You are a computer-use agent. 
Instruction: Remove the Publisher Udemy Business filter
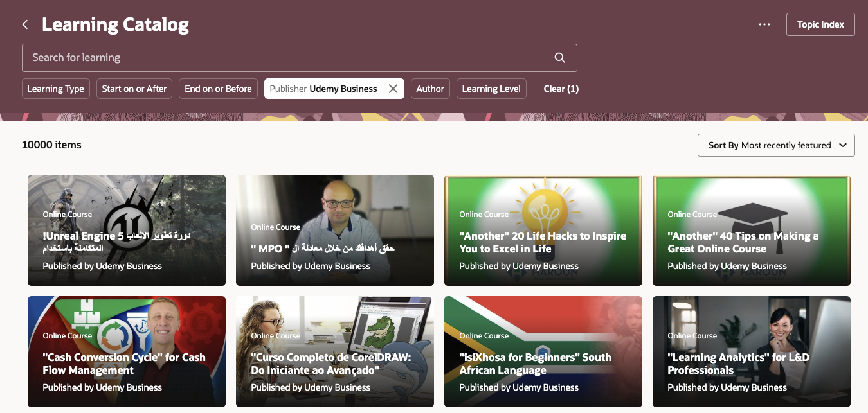[x=393, y=89]
